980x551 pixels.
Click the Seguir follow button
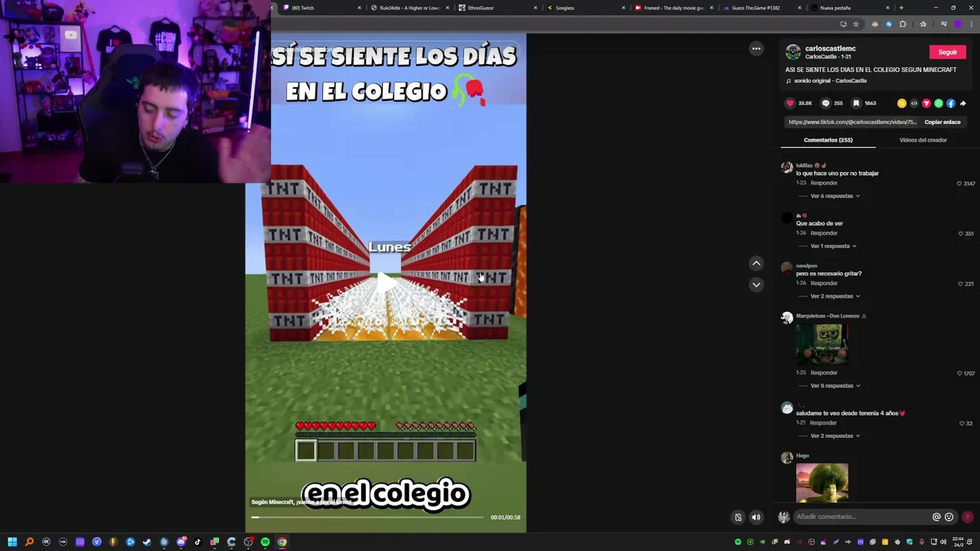pos(947,52)
